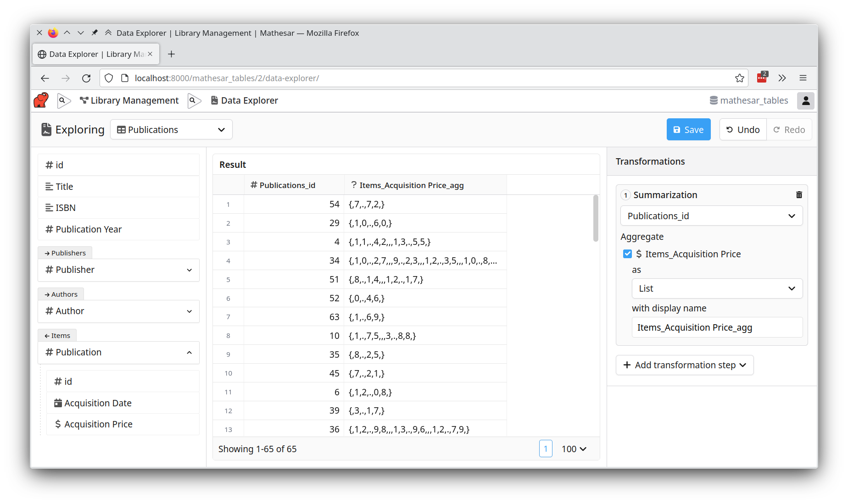Delete the Summarization step via trash icon
Screen dimensions: 848x504
tap(799, 194)
